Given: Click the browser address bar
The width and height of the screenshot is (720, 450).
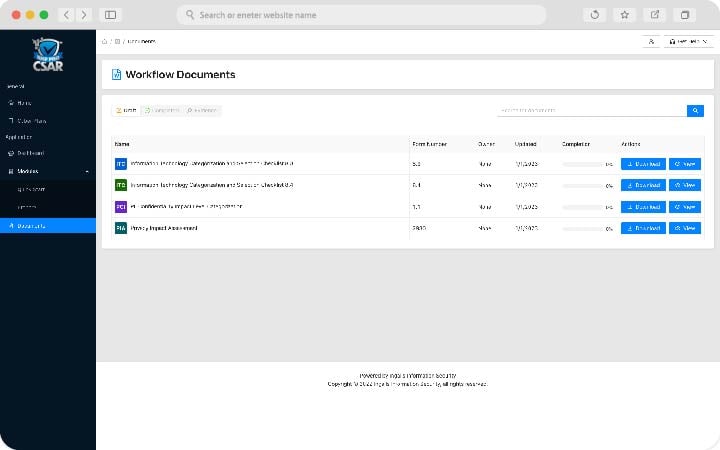Looking at the screenshot, I should [361, 15].
